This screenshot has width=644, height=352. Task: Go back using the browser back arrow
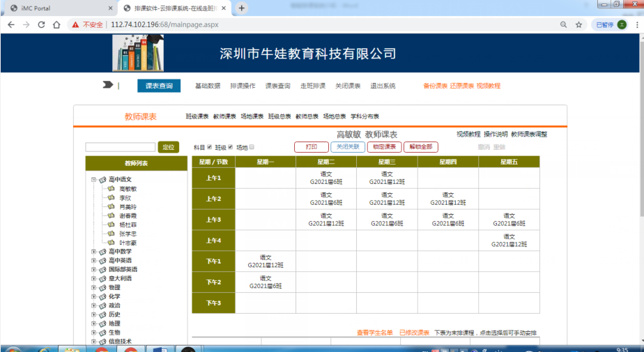pos(11,24)
